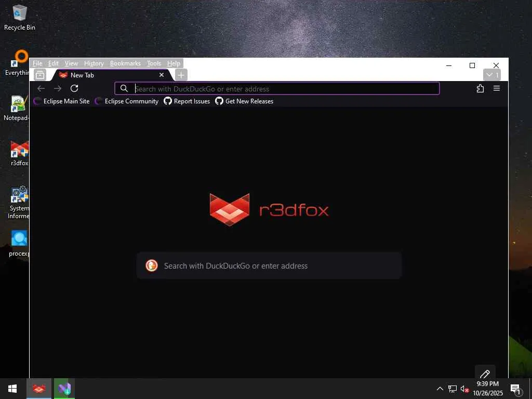The height and width of the screenshot is (399, 532).
Task: Open Eclipse Main Site bookmark
Action: 62,101
